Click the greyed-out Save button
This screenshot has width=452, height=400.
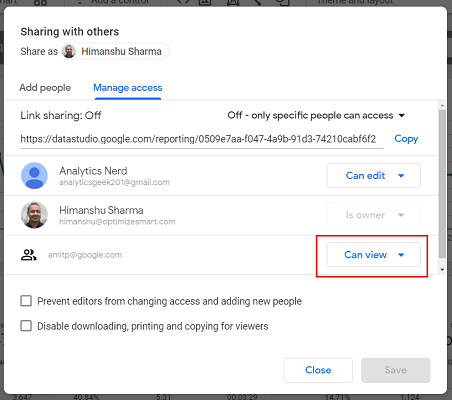click(396, 370)
